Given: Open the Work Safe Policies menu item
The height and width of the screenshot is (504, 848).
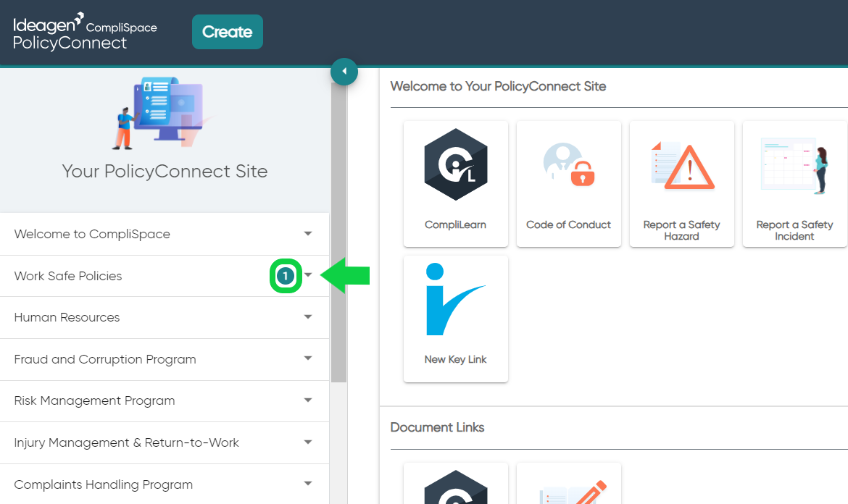Looking at the screenshot, I should click(x=165, y=276).
